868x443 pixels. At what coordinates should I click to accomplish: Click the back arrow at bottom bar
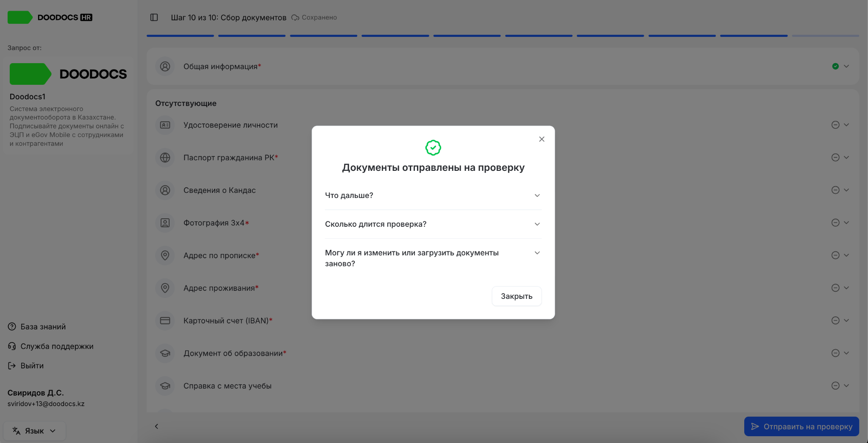pyautogui.click(x=156, y=426)
